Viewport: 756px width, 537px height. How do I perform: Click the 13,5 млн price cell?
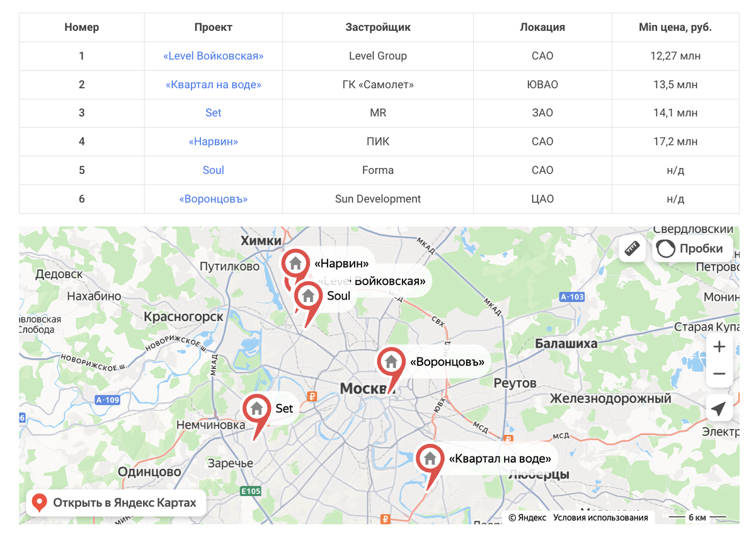675,84
